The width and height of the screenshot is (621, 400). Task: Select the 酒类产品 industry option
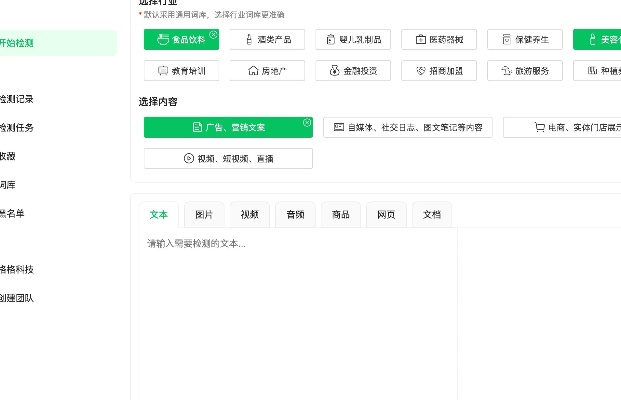[267, 40]
